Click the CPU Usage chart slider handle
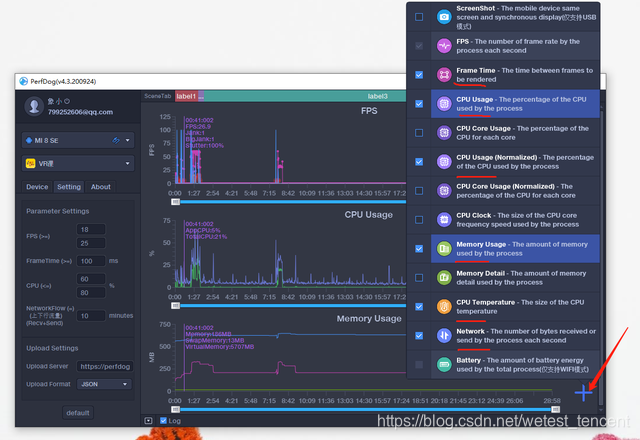 176,305
